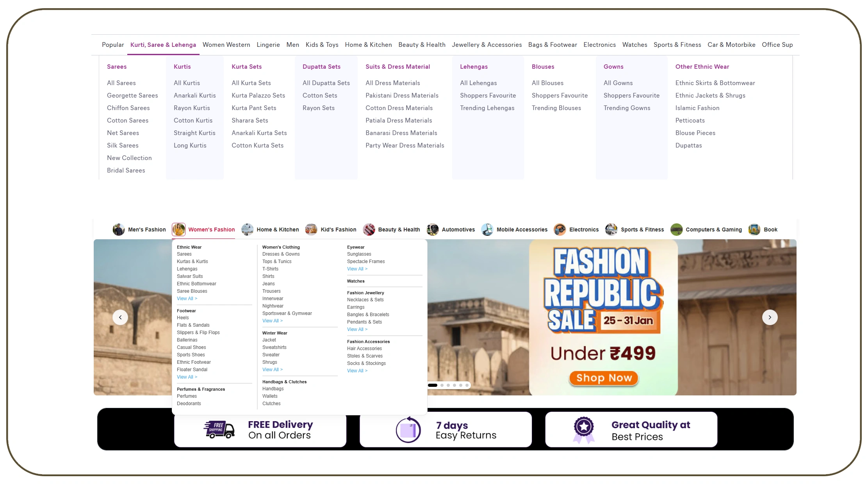Go to next banner with right arrow

click(770, 317)
